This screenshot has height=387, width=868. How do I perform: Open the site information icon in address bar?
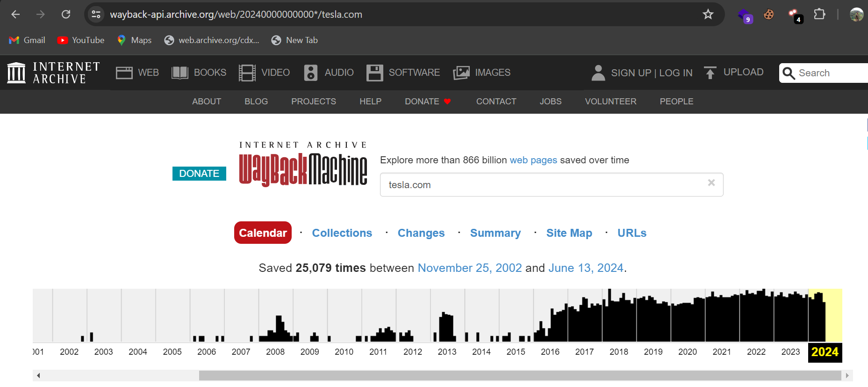point(96,15)
